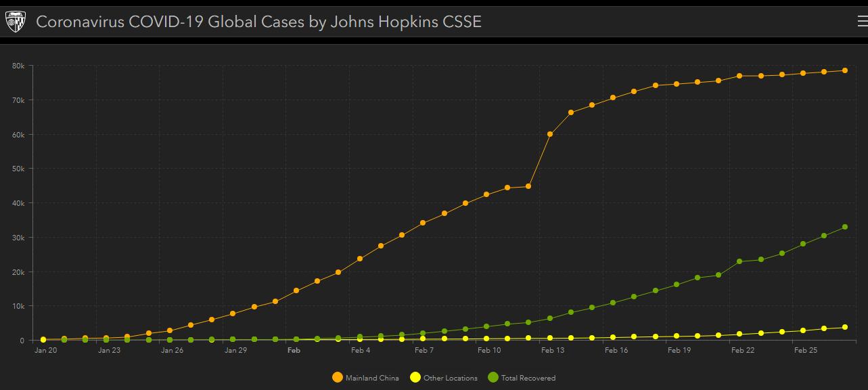Click the 70k y-axis label
This screenshot has height=390, width=868.
point(18,100)
